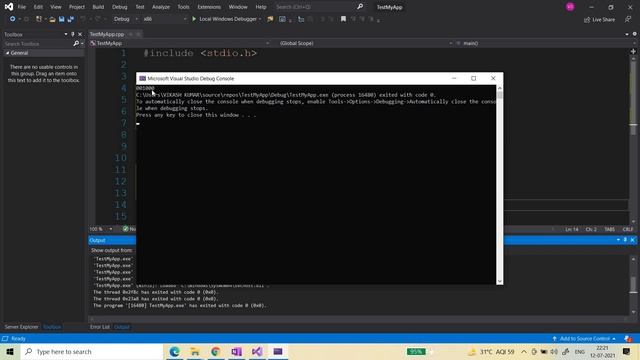Screen dimensions: 640x360
Task: Open the x86 platform dropdown
Action: click(184, 19)
